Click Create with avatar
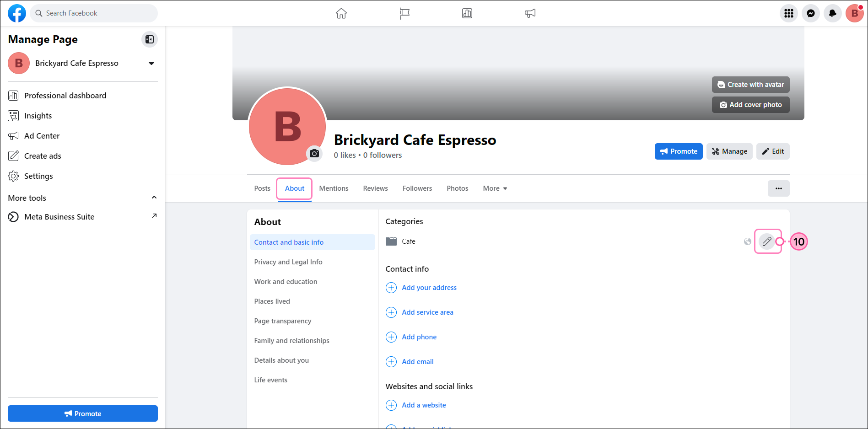The width and height of the screenshot is (868, 429). click(x=750, y=85)
